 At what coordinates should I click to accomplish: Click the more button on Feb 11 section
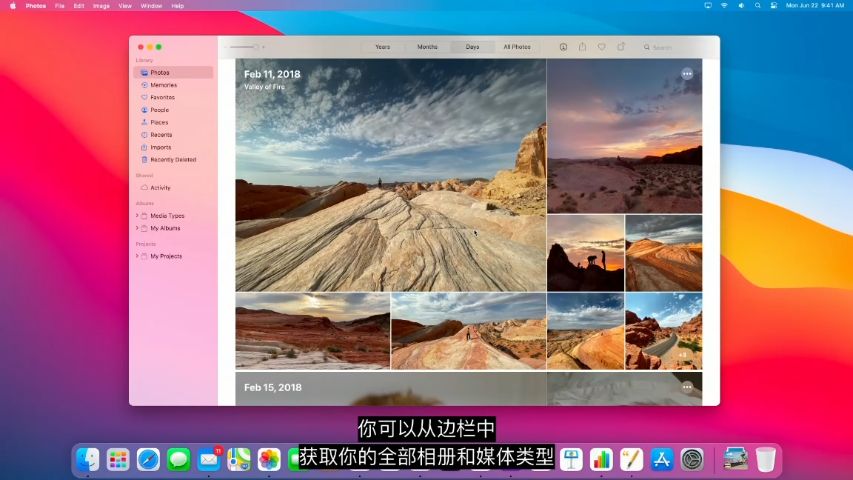[687, 74]
